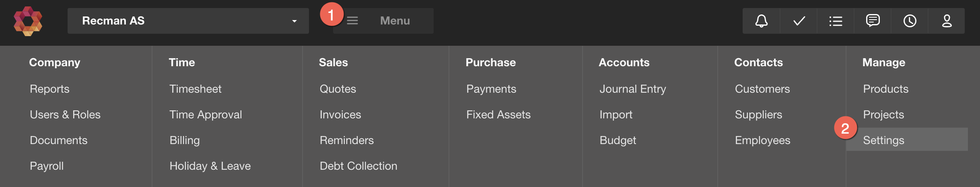The width and height of the screenshot is (980, 187).
Task: Select Payroll under Company
Action: [x=47, y=166]
